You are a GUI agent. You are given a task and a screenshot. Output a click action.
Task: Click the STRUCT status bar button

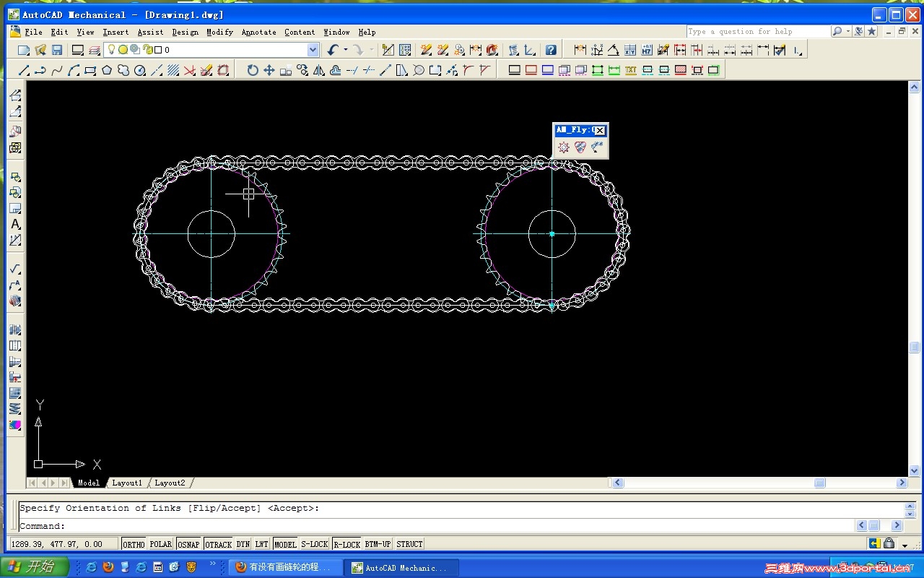pyautogui.click(x=409, y=544)
